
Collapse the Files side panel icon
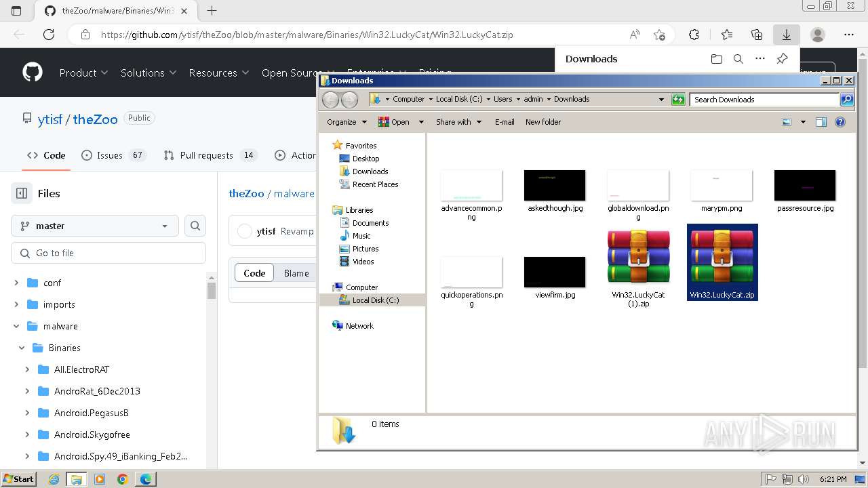click(22, 193)
